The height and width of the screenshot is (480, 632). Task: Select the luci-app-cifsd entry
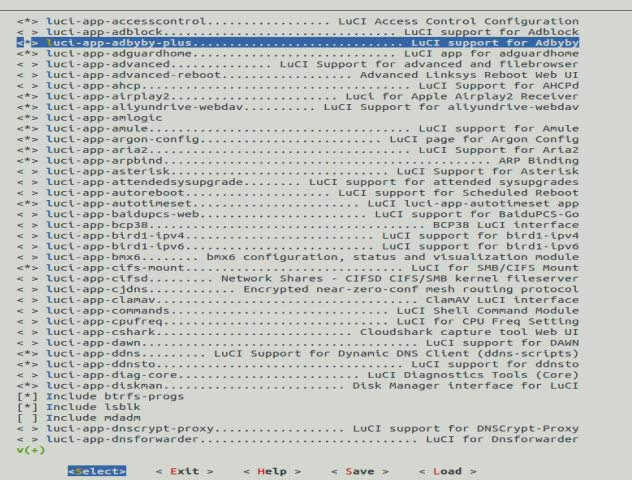tap(298, 278)
